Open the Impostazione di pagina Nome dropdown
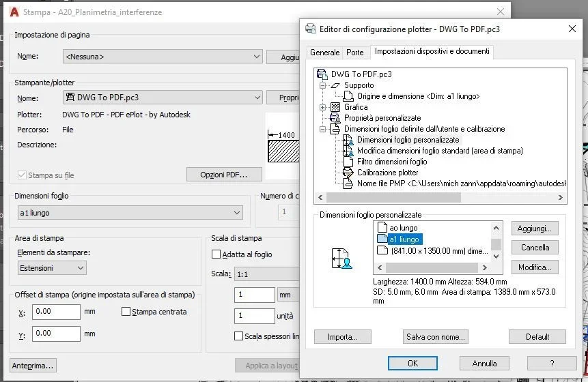The width and height of the screenshot is (588, 382). pos(163,57)
